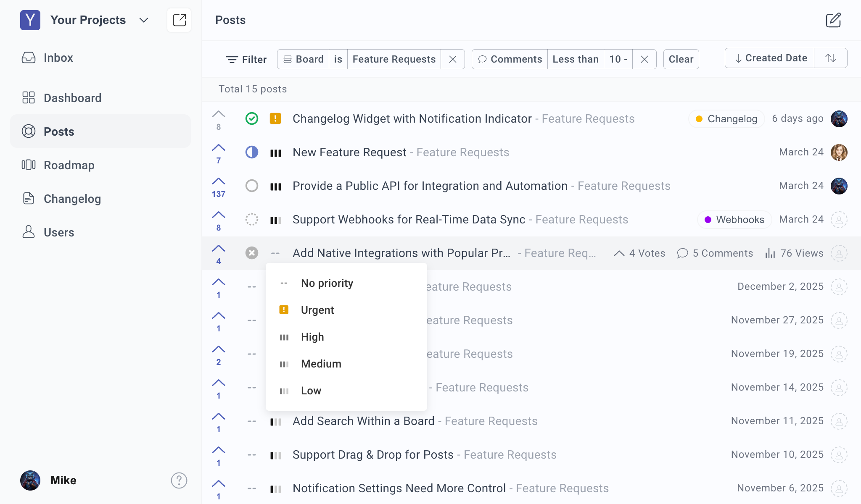This screenshot has height=504, width=861.
Task: Click the purple Webhooks tag dot
Action: coord(708,219)
